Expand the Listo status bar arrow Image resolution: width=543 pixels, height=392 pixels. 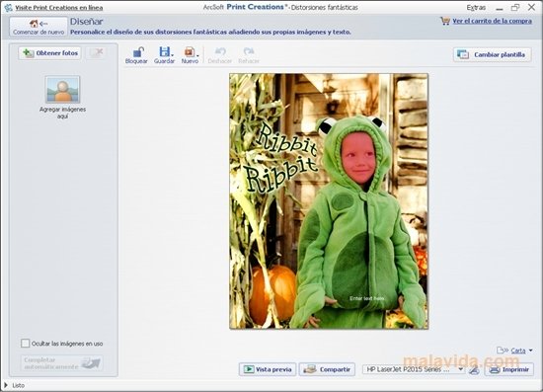point(6,385)
